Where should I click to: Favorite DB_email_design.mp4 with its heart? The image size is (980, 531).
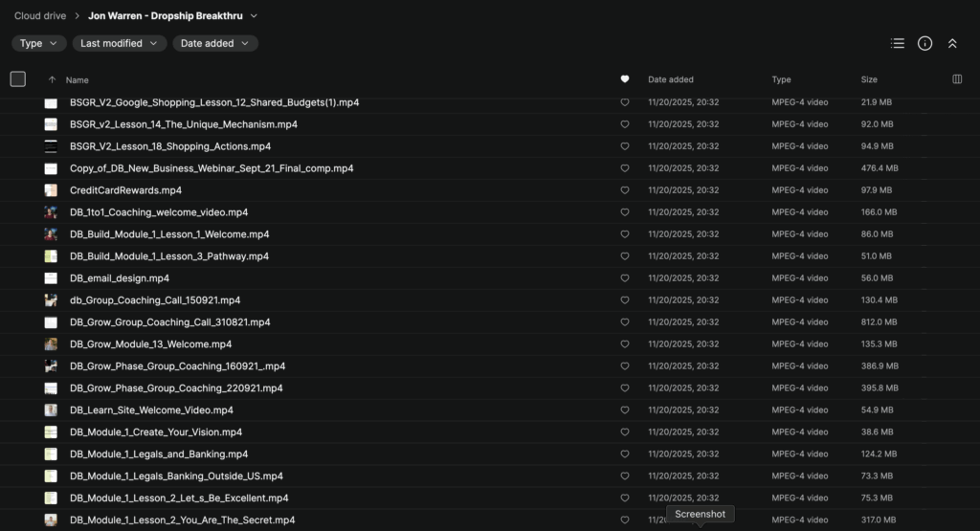pyautogui.click(x=625, y=278)
